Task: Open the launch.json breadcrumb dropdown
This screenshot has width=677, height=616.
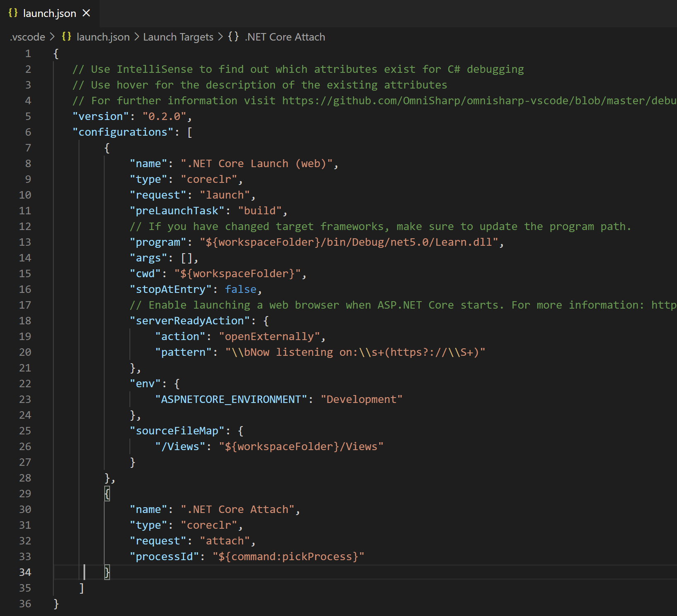Action: 103,37
